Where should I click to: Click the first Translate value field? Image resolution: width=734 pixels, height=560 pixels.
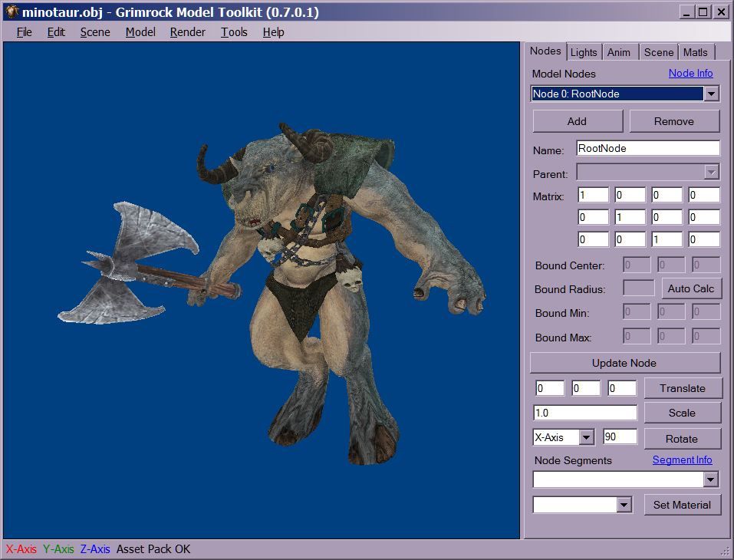[x=550, y=388]
